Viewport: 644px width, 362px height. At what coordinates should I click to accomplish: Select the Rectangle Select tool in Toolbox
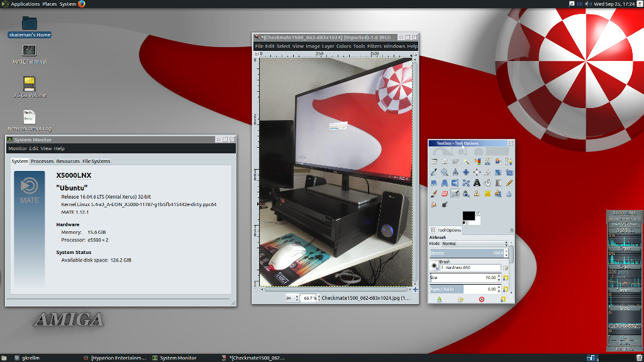[x=434, y=162]
